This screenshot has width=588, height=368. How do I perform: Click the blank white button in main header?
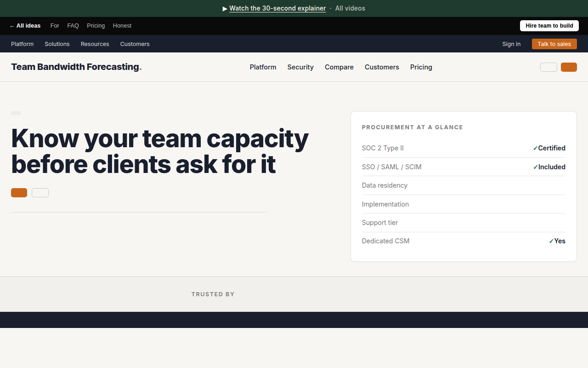pos(548,67)
